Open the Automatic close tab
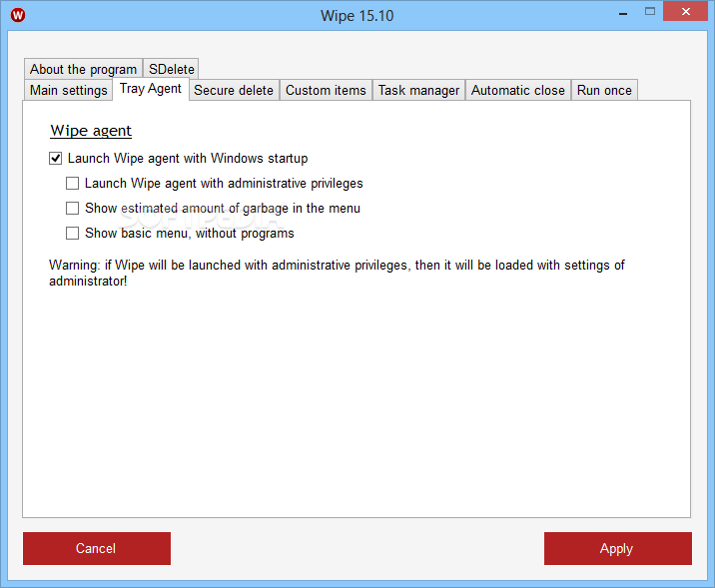This screenshot has height=588, width=715. pyautogui.click(x=517, y=90)
